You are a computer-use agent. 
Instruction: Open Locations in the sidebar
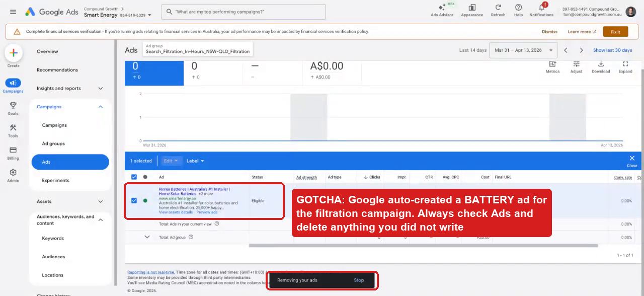[x=53, y=275]
